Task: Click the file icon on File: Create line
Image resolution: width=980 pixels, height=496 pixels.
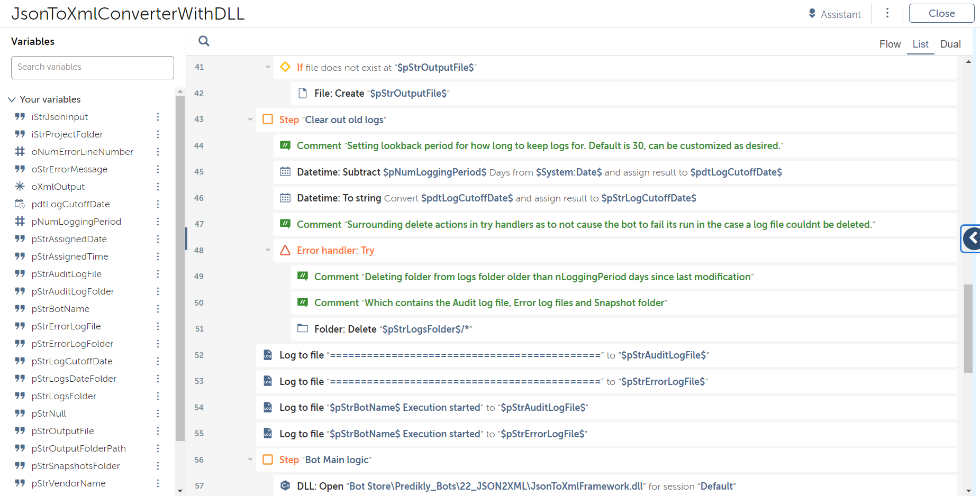Action: [303, 93]
